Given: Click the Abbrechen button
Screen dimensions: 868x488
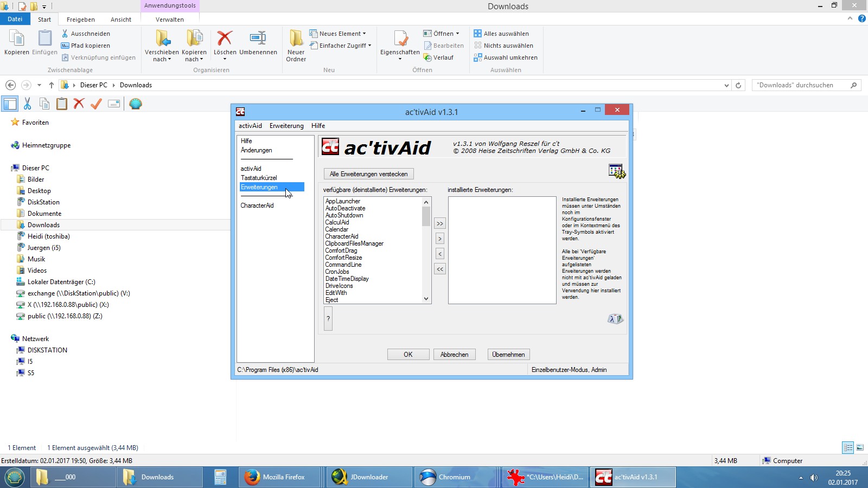Looking at the screenshot, I should pos(455,355).
